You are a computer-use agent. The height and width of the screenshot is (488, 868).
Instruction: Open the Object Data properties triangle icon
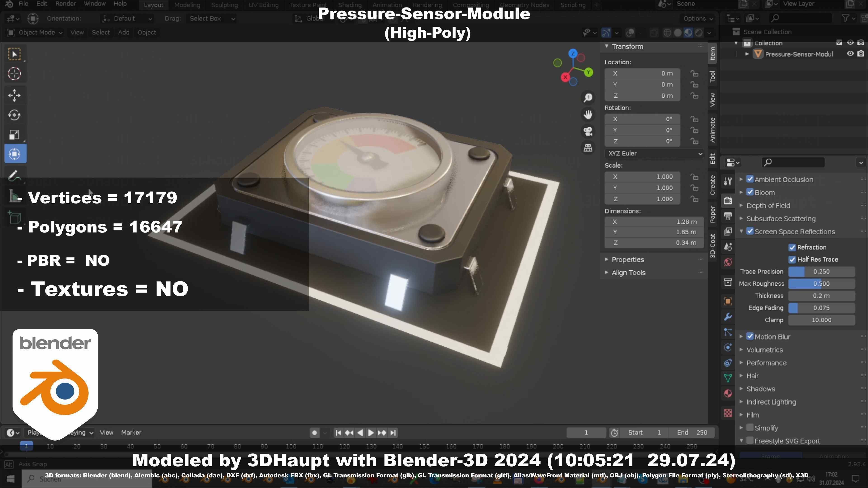coord(728,378)
